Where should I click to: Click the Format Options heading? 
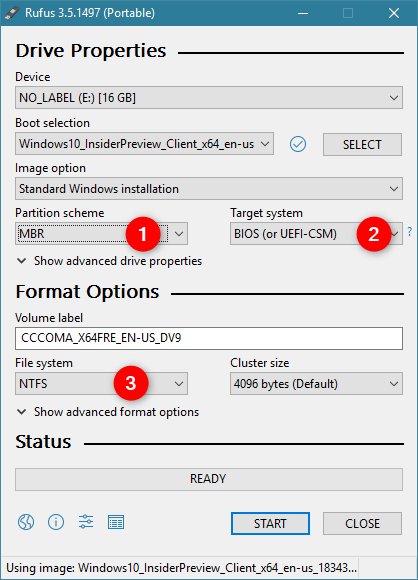pyautogui.click(x=87, y=292)
